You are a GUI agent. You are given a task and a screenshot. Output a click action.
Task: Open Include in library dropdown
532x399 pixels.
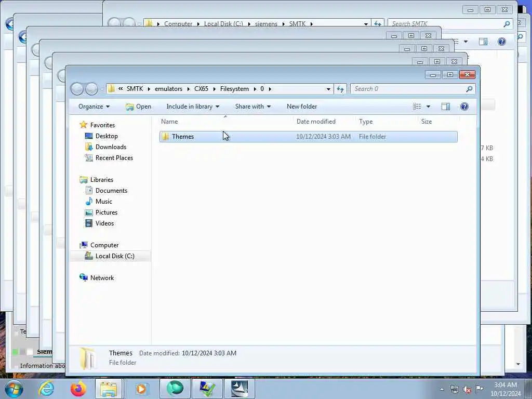pos(193,107)
